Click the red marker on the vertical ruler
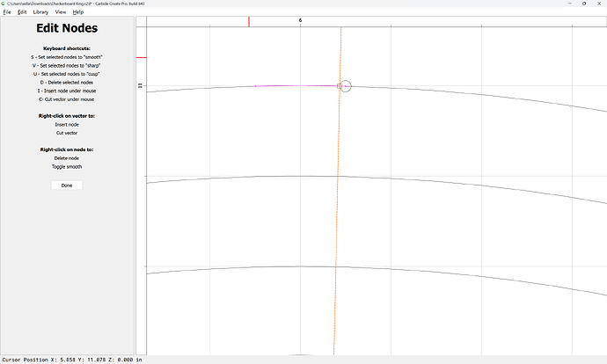 click(142, 58)
